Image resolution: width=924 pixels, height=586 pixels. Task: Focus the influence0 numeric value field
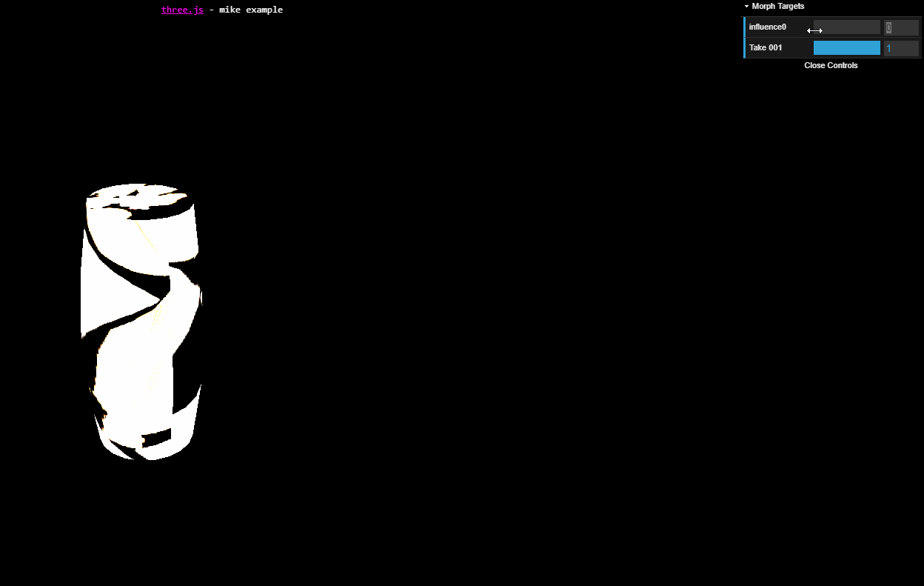901,27
